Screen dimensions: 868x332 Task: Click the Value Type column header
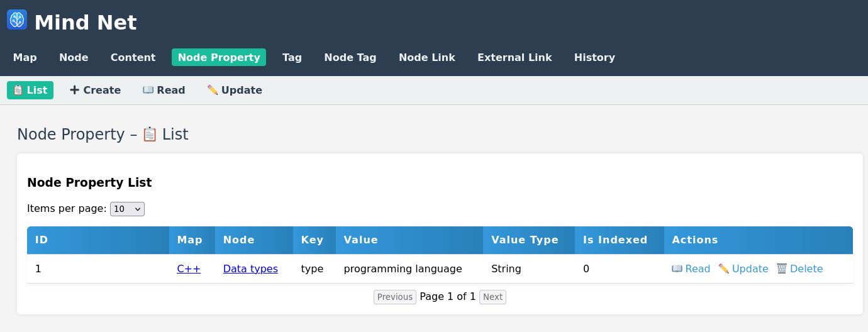[x=529, y=240]
